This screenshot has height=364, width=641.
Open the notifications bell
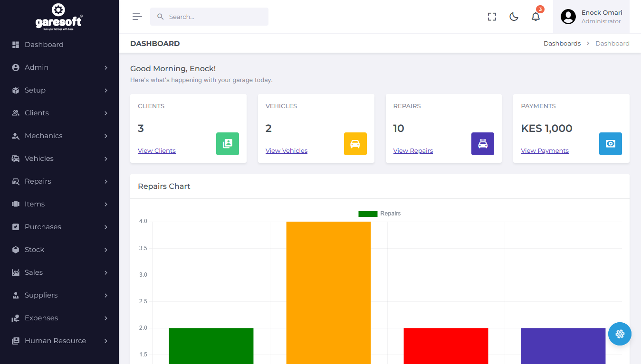[x=536, y=17]
